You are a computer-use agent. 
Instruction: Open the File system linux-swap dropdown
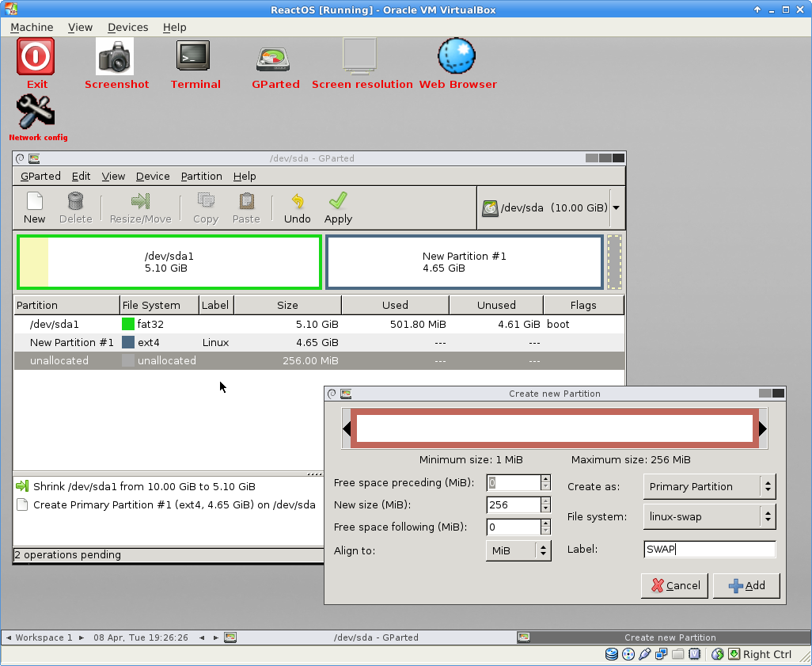click(x=709, y=517)
